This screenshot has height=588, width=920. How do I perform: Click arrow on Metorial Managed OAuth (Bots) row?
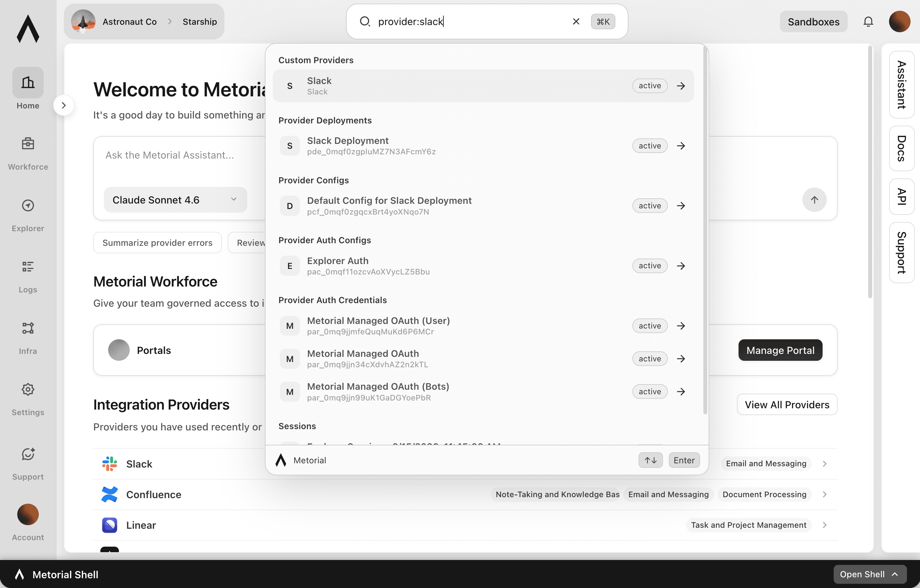click(x=681, y=392)
